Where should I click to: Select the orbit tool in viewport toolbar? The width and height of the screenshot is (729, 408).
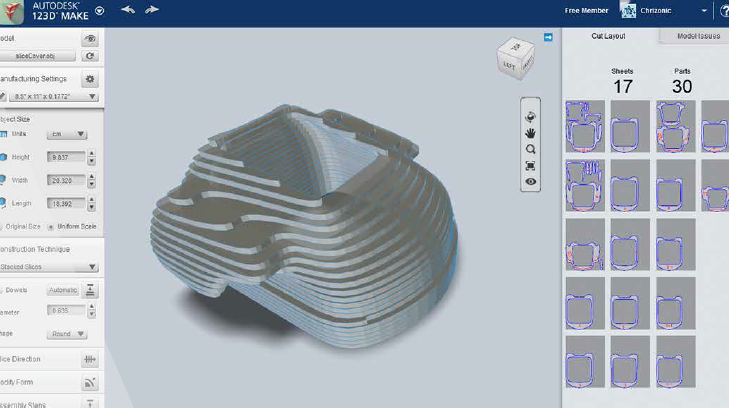530,116
